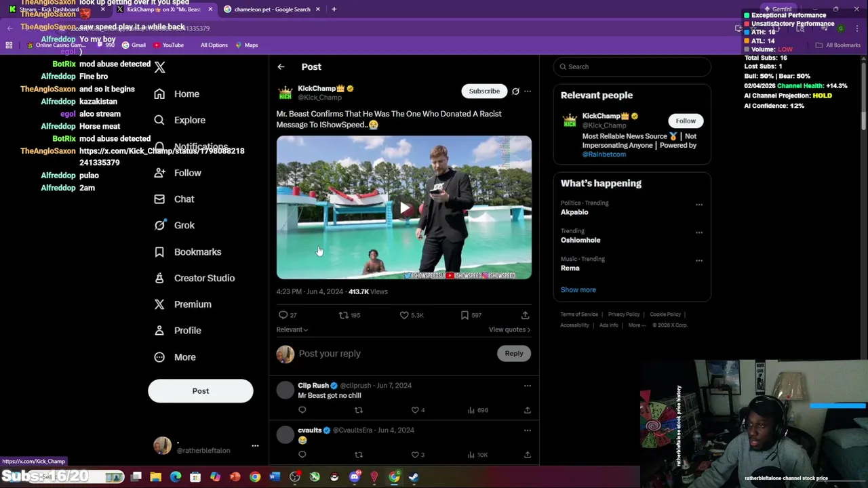Screen dimensions: 868x488
Task: Like Clip Rush's reply
Action: coord(415,410)
